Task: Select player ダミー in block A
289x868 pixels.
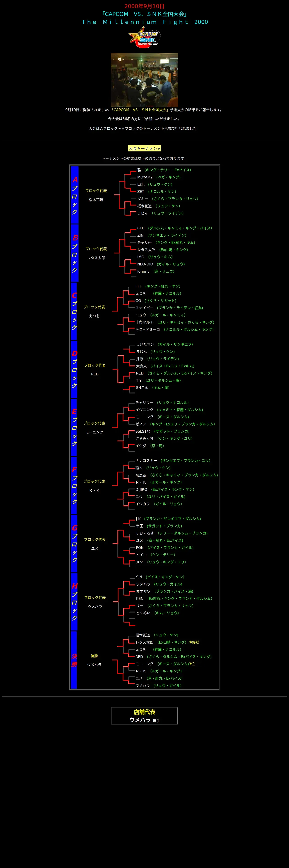Action: click(x=143, y=199)
